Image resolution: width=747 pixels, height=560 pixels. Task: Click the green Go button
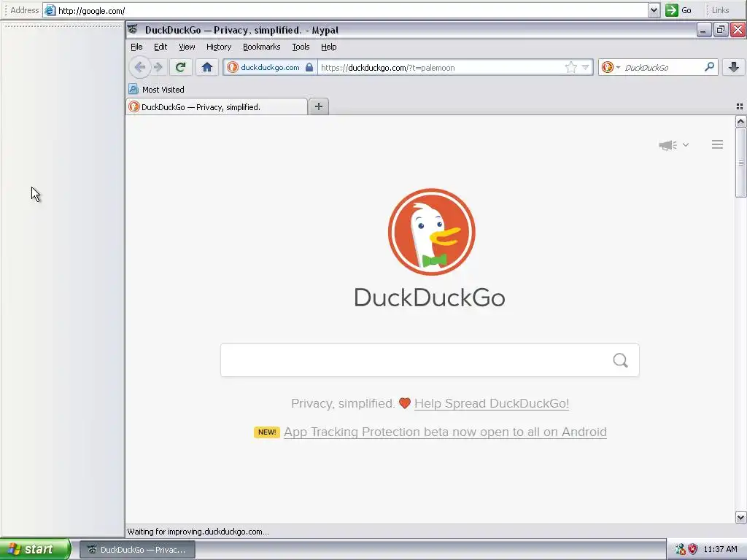point(678,10)
